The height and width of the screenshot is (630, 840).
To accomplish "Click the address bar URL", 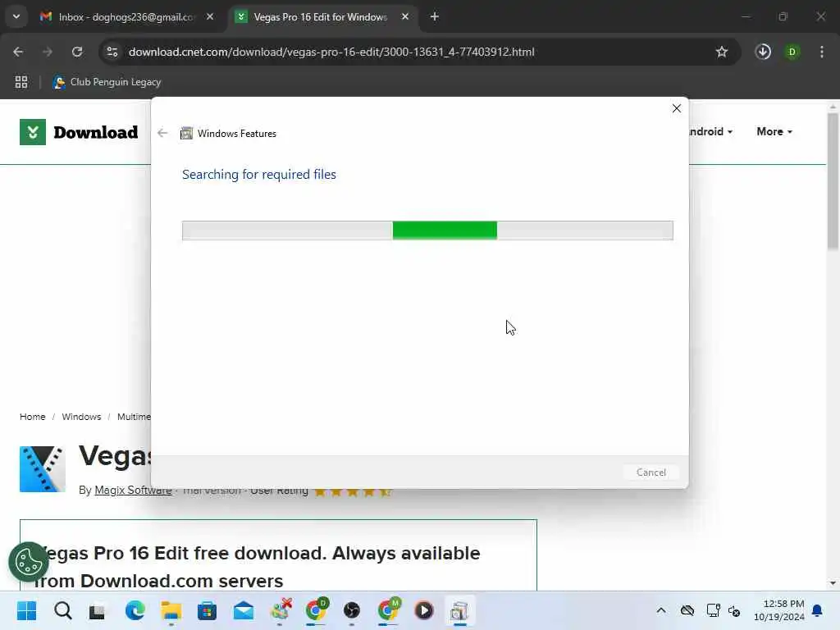I will 331,52.
